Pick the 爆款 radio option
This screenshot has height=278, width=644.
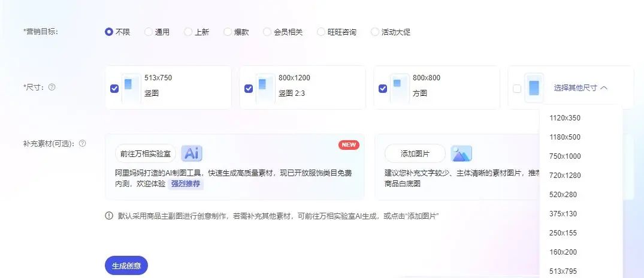(x=227, y=32)
